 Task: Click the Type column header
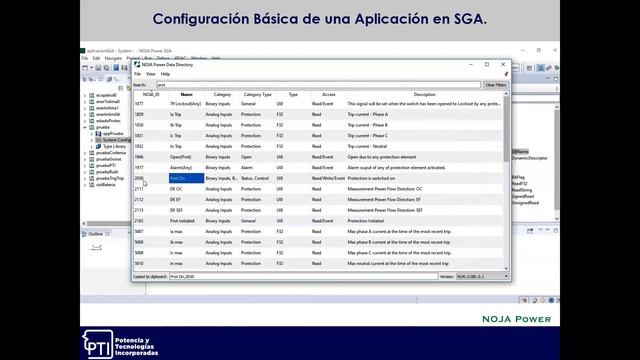coord(293,94)
